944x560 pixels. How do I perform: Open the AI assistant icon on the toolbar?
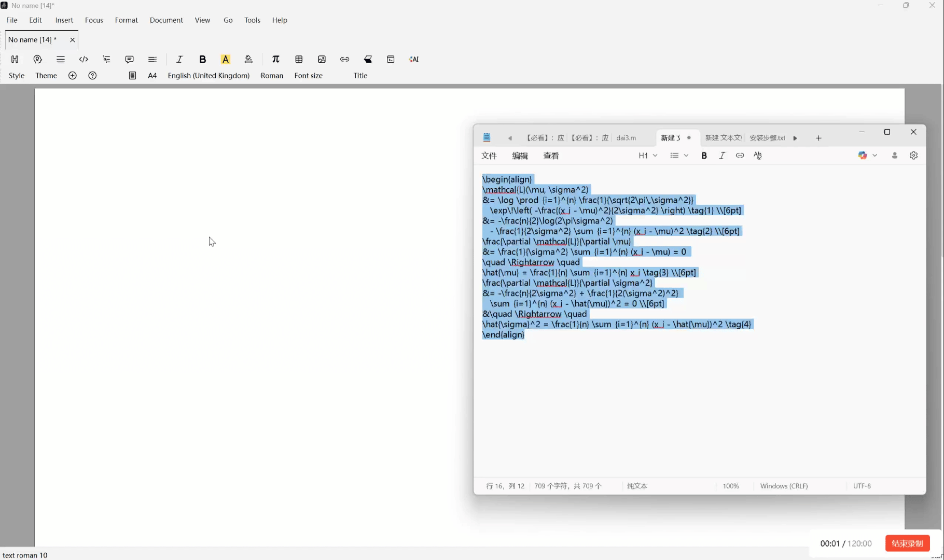[x=413, y=59]
